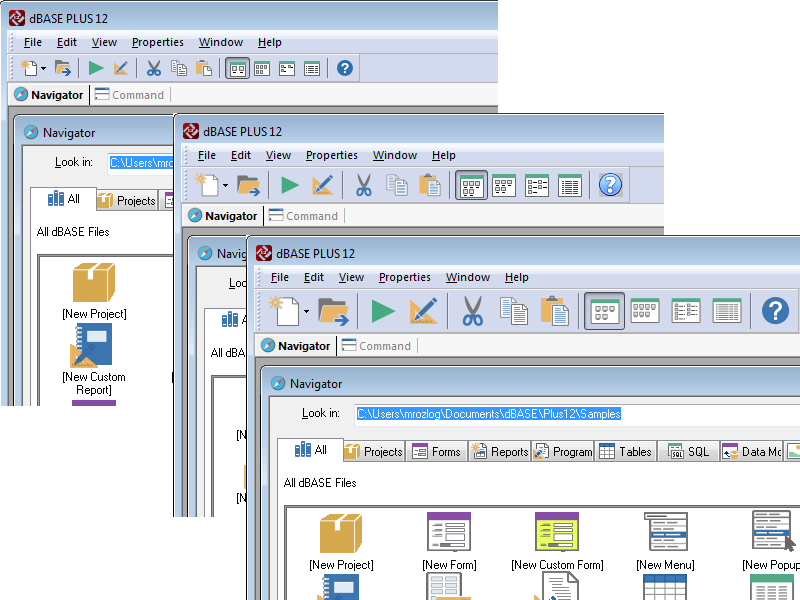Select the Projects tab in the front Navigator
The height and width of the screenshot is (600, 800).
374,452
